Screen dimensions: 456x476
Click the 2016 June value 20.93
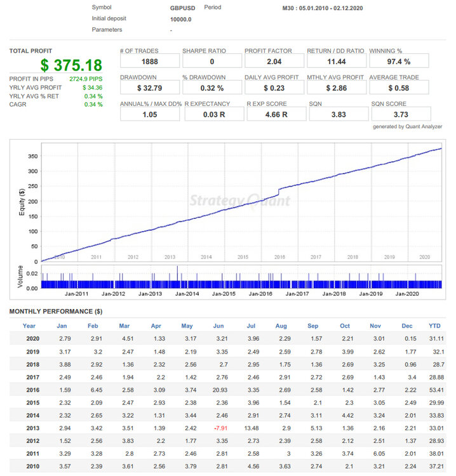pos(220,390)
